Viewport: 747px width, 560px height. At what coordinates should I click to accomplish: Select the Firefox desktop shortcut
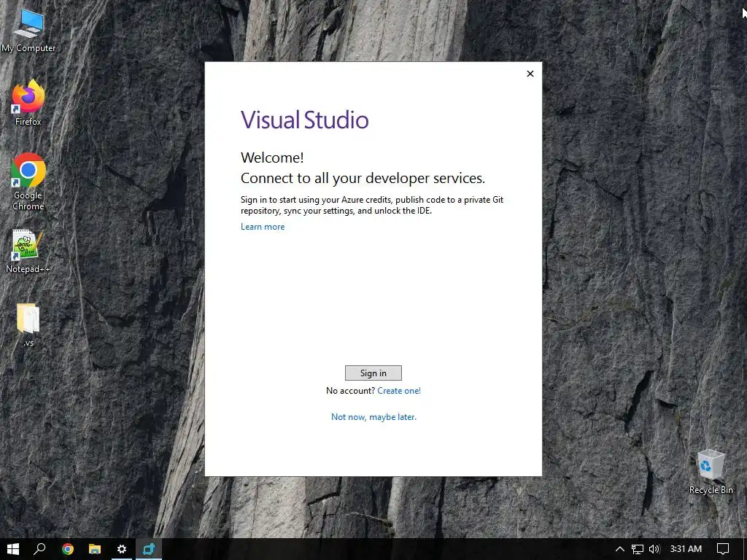point(28,103)
